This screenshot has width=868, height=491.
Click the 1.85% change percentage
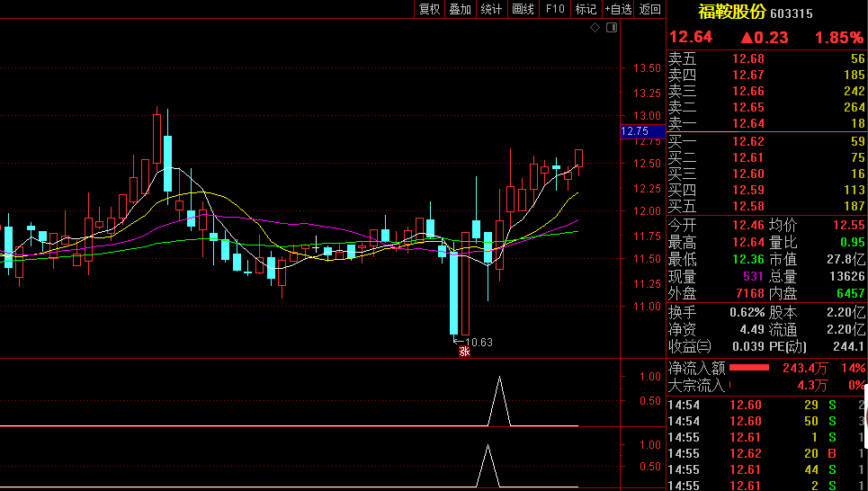point(838,38)
